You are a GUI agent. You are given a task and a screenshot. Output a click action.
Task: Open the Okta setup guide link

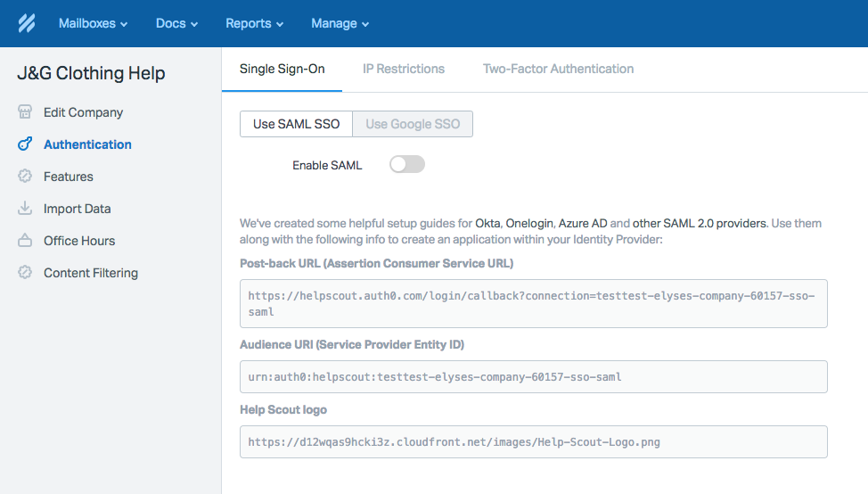[487, 223]
